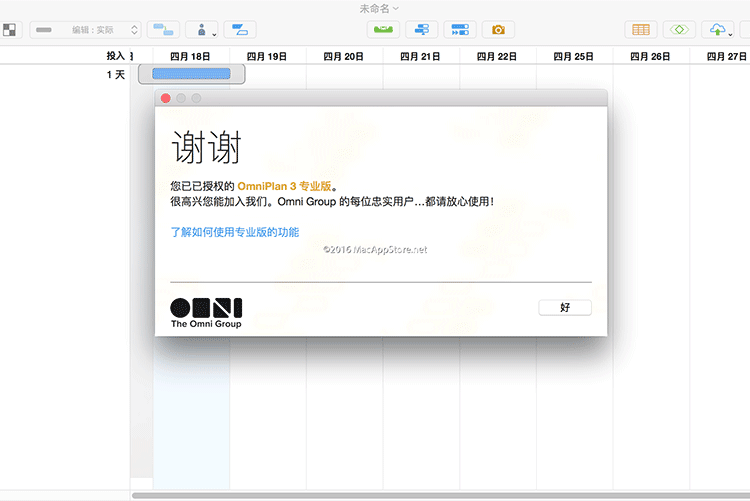Click the 四月 20日 date column header
This screenshot has height=501, width=750.
[344, 57]
